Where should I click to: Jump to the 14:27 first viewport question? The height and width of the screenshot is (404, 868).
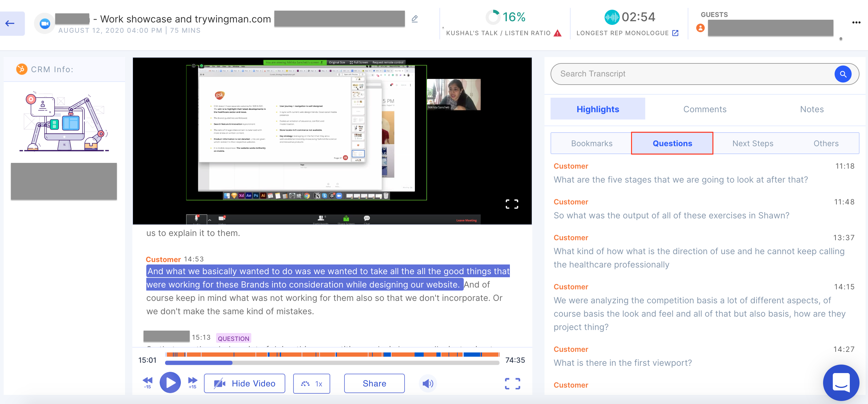[623, 362]
